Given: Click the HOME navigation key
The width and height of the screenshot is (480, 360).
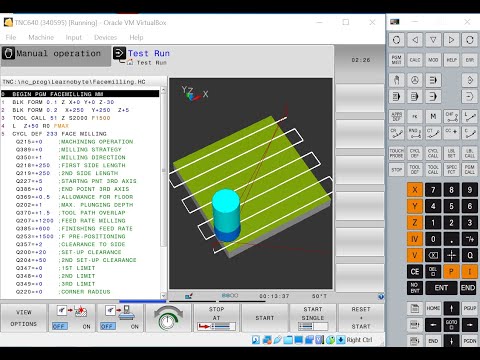Looking at the screenshot, I should (x=433, y=308).
